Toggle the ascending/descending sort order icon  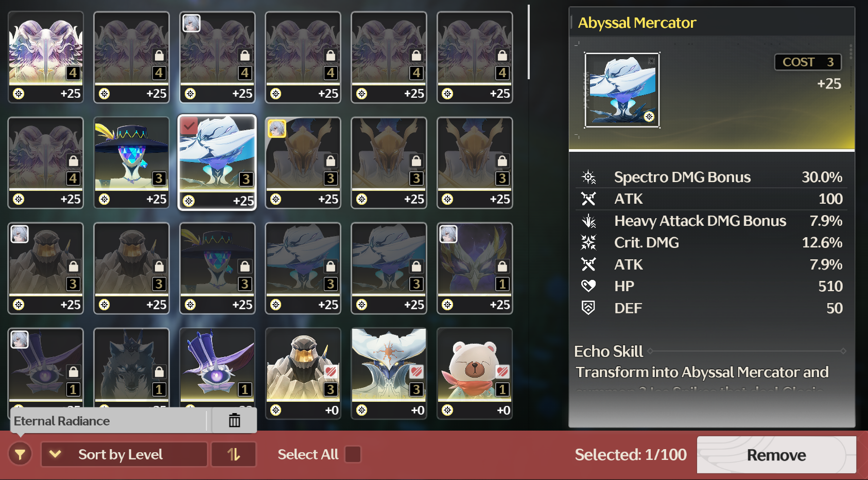(234, 454)
